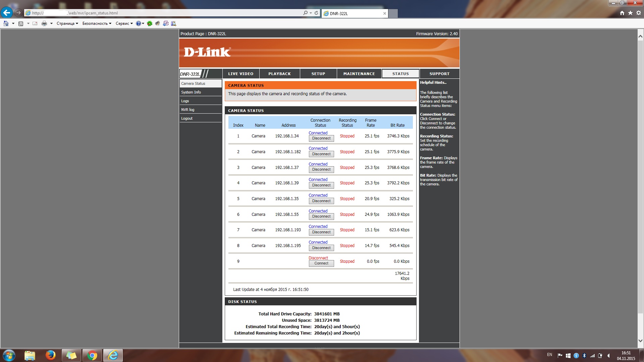Switch to the LIVE VIDEO tab

pos(240,74)
